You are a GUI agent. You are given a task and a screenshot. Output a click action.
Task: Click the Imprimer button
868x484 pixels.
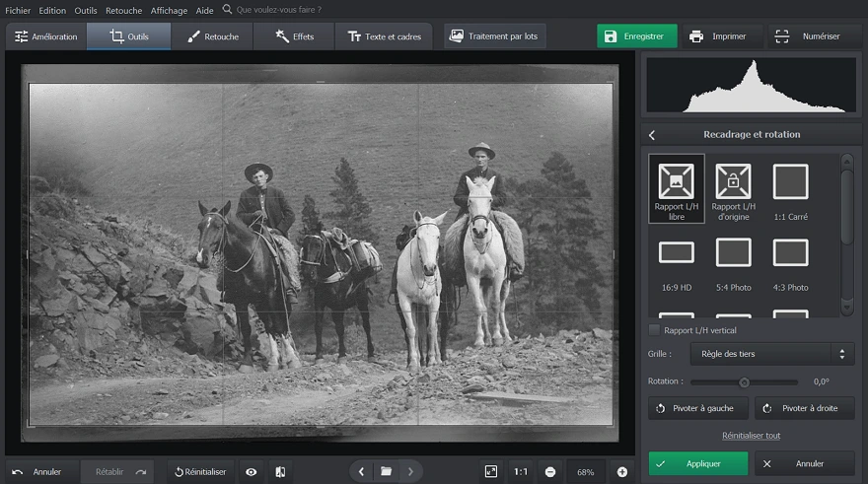pyautogui.click(x=722, y=35)
